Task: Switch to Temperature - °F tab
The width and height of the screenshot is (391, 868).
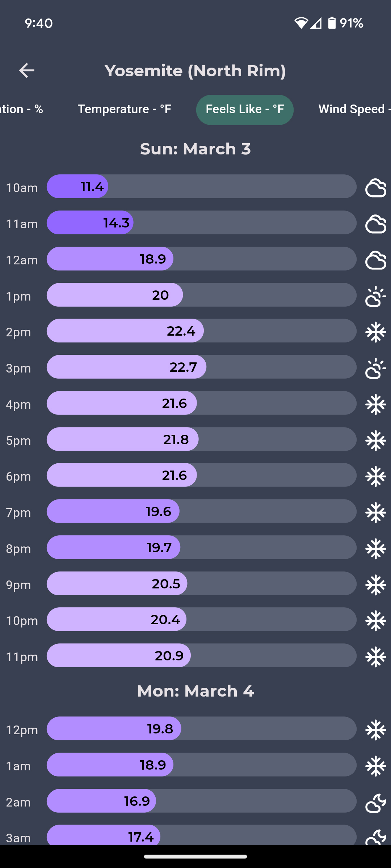Action: (x=124, y=109)
